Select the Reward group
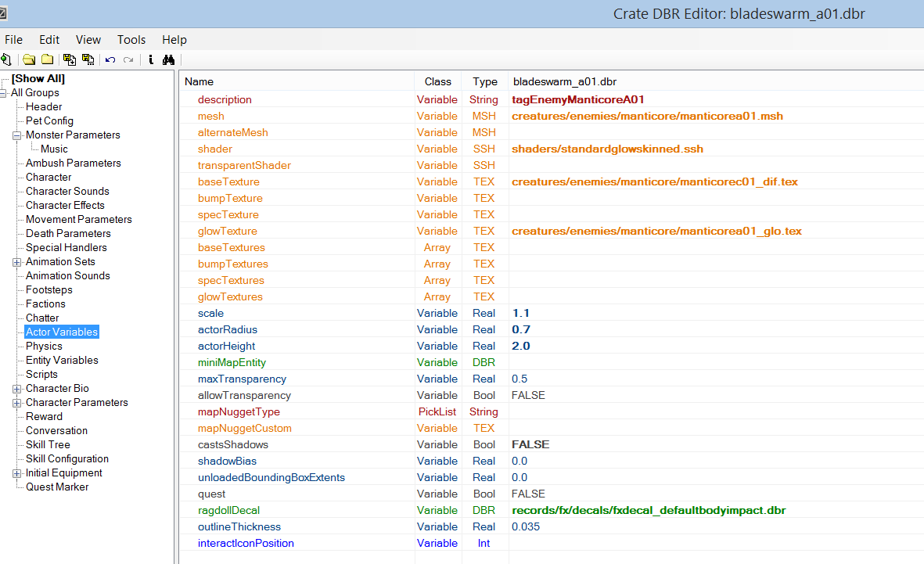The width and height of the screenshot is (924, 564). pyautogui.click(x=44, y=417)
